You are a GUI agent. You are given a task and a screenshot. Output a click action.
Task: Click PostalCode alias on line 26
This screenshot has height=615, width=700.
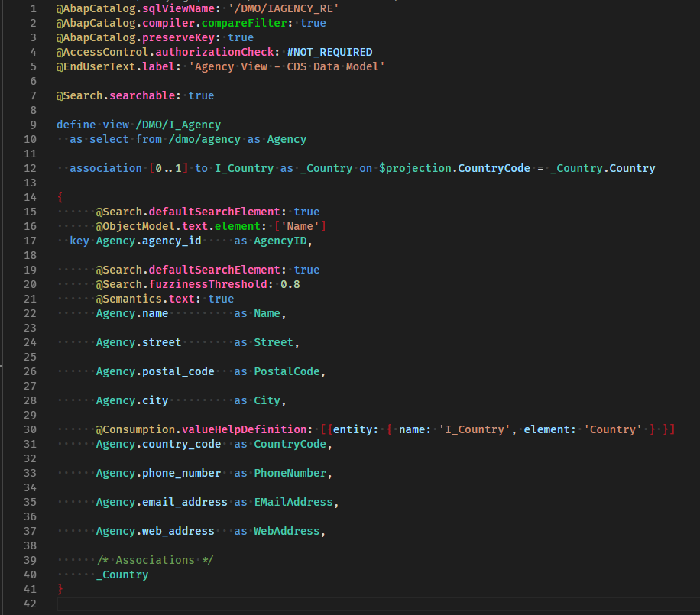click(287, 371)
